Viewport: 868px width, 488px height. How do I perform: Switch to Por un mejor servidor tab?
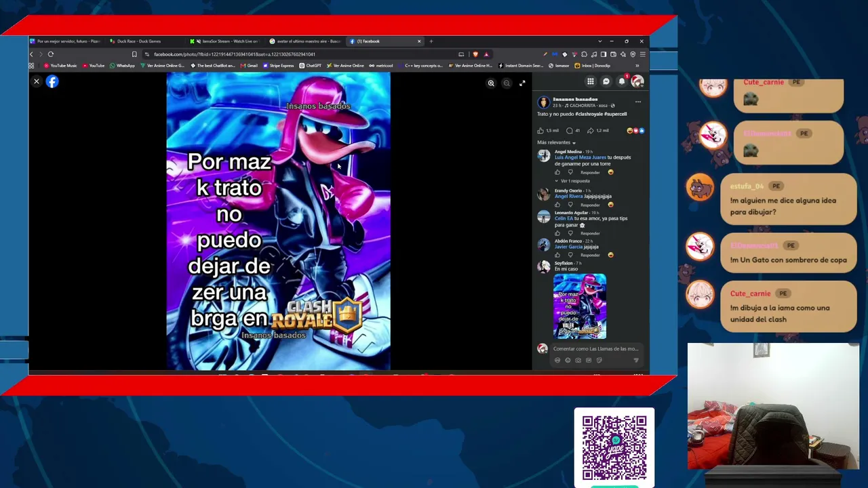(x=66, y=41)
